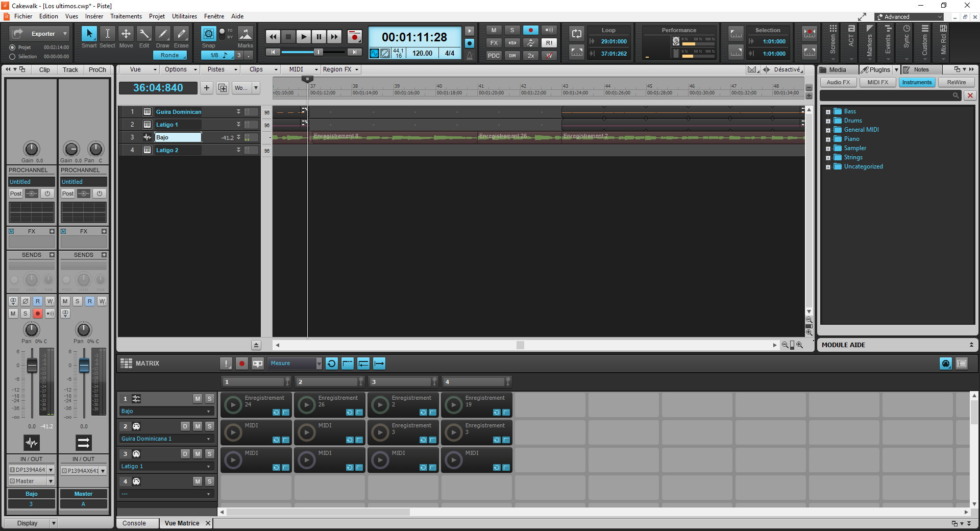Select the Sélection radio option
Screen dimensions: 980x531
[x=12, y=57]
